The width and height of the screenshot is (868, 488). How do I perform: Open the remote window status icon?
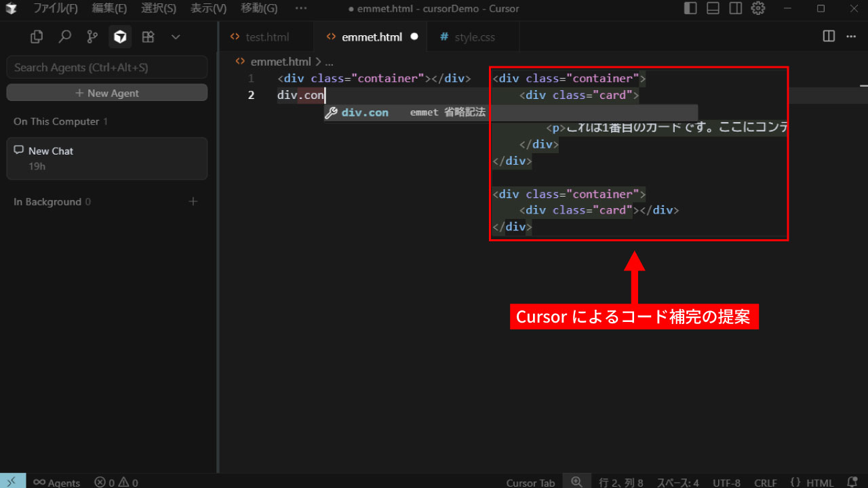coord(13,481)
